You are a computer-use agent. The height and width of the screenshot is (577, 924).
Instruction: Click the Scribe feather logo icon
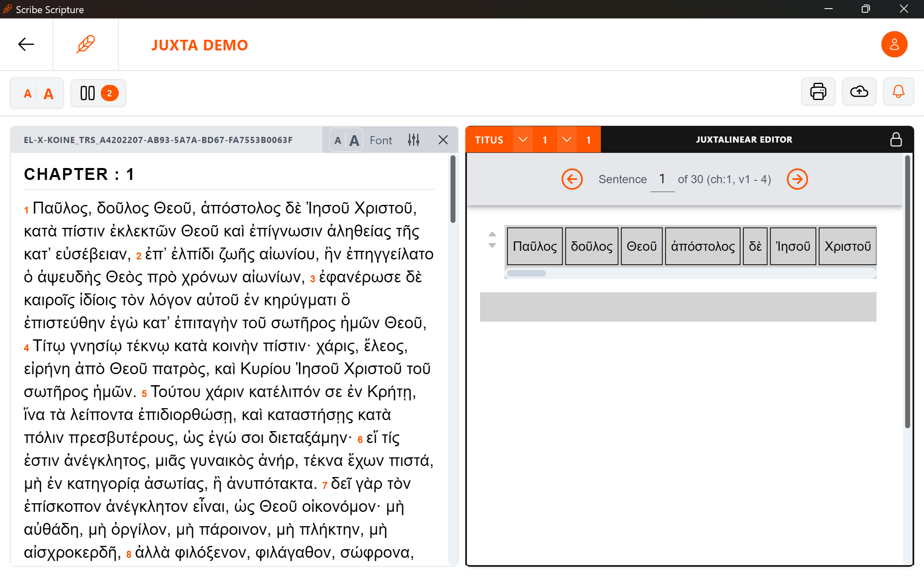click(86, 44)
